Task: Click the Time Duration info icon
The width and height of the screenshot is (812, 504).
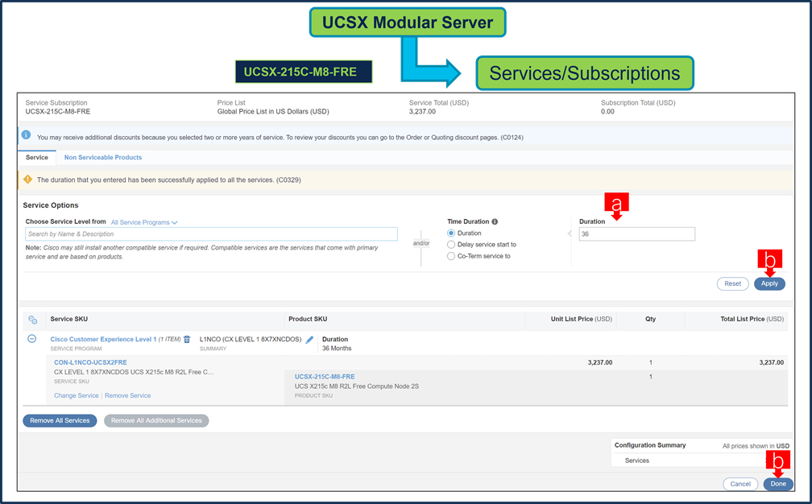Action: click(495, 221)
